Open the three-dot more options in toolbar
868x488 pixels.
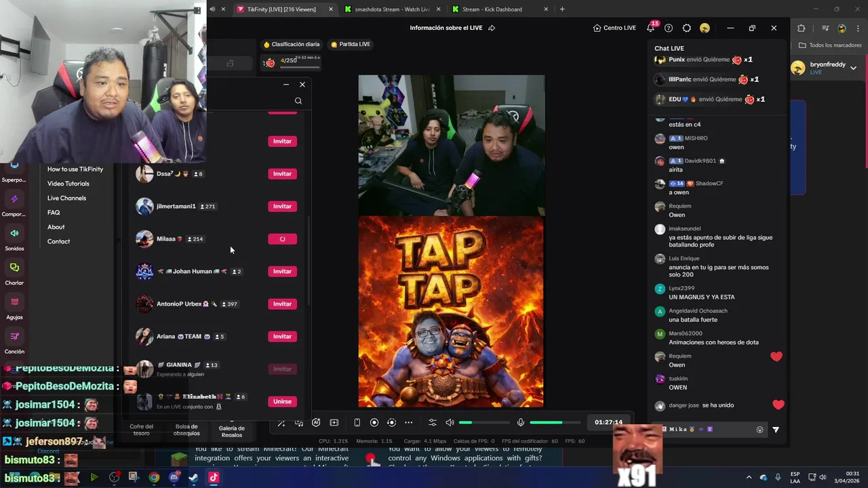pyautogui.click(x=408, y=422)
